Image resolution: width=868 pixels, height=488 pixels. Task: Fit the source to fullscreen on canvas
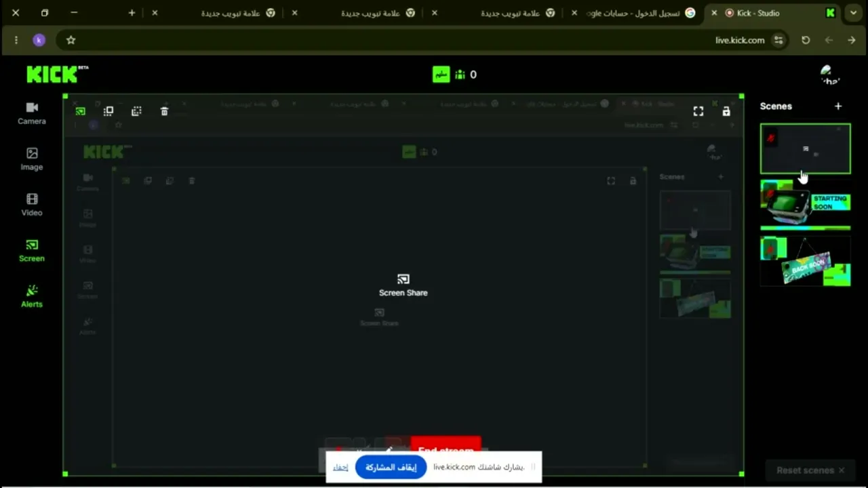click(698, 111)
